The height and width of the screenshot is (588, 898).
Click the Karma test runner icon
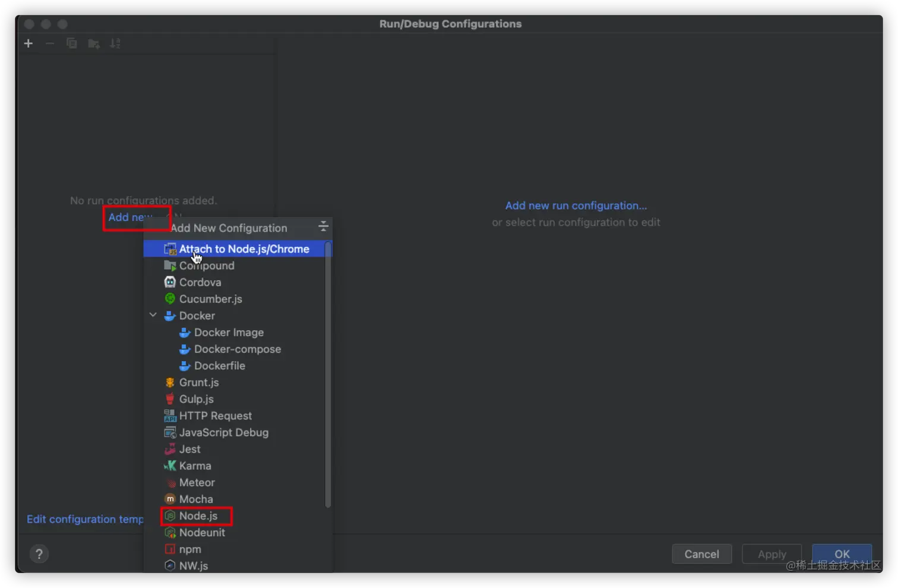(170, 466)
